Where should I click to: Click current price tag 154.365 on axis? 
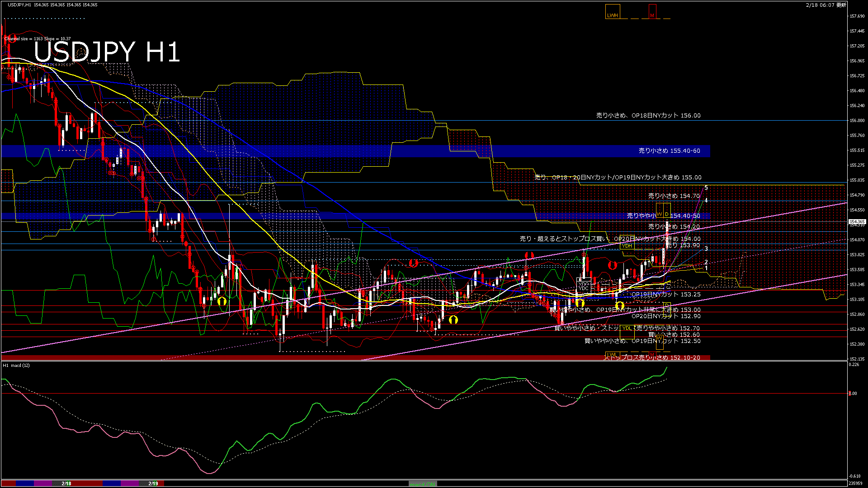point(857,221)
